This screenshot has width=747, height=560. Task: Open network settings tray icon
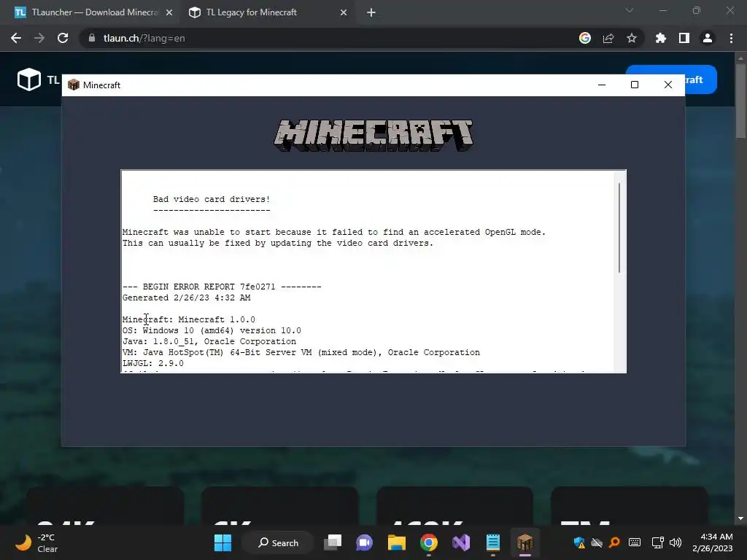click(658, 542)
